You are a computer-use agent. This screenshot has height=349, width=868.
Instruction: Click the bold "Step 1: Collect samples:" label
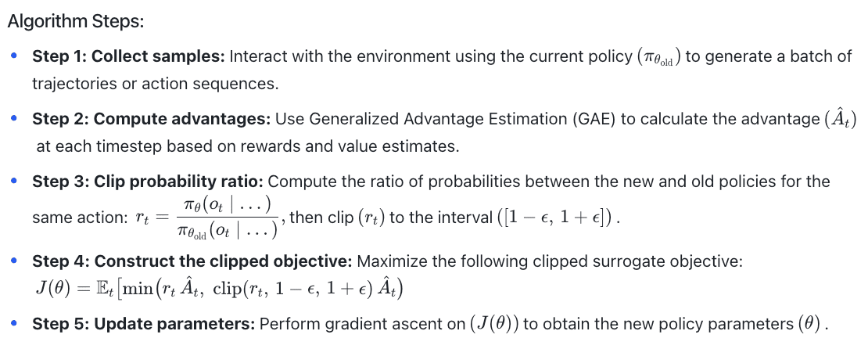pyautogui.click(x=129, y=57)
